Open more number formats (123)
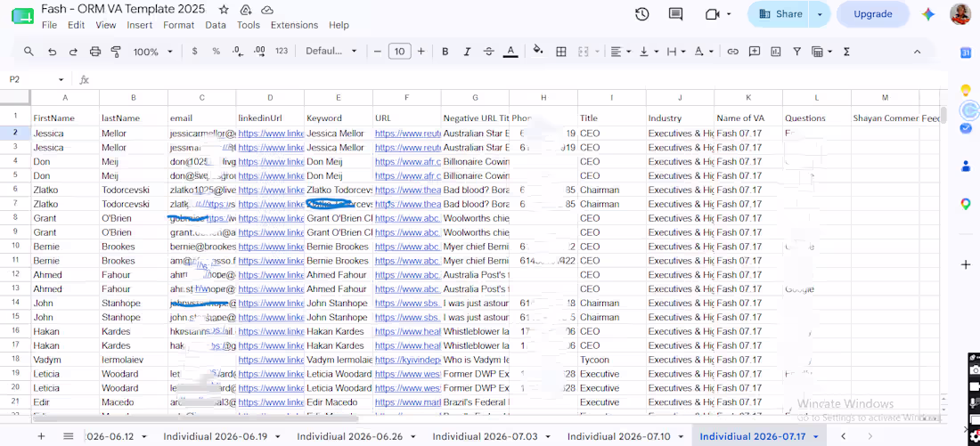980x446 pixels. click(x=282, y=52)
